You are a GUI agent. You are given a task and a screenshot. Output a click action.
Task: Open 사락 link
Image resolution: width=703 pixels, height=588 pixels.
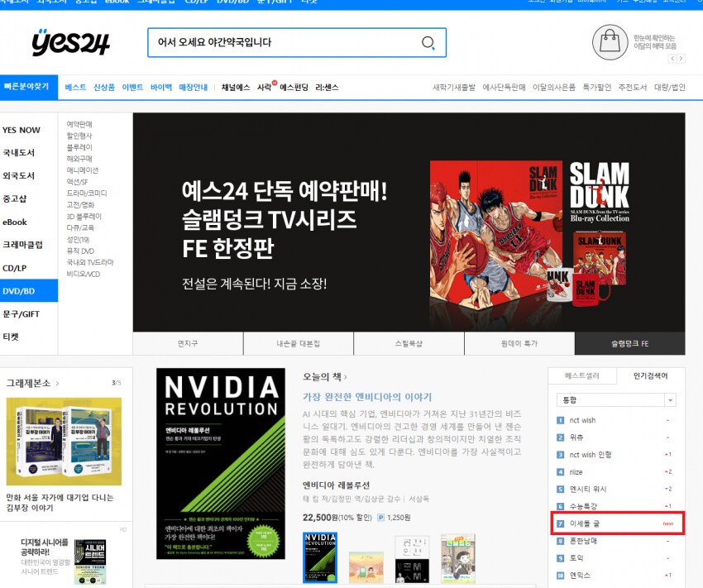tap(265, 88)
